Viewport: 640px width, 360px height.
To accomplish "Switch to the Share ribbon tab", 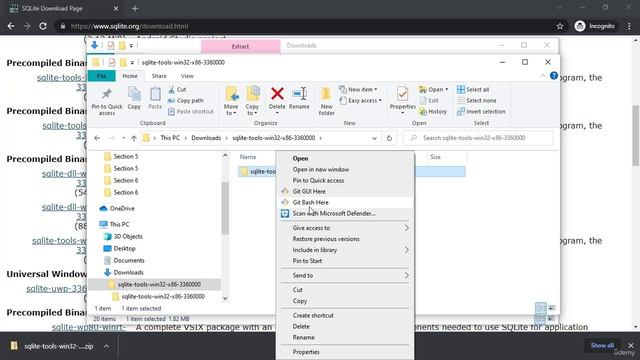I will 159,76.
